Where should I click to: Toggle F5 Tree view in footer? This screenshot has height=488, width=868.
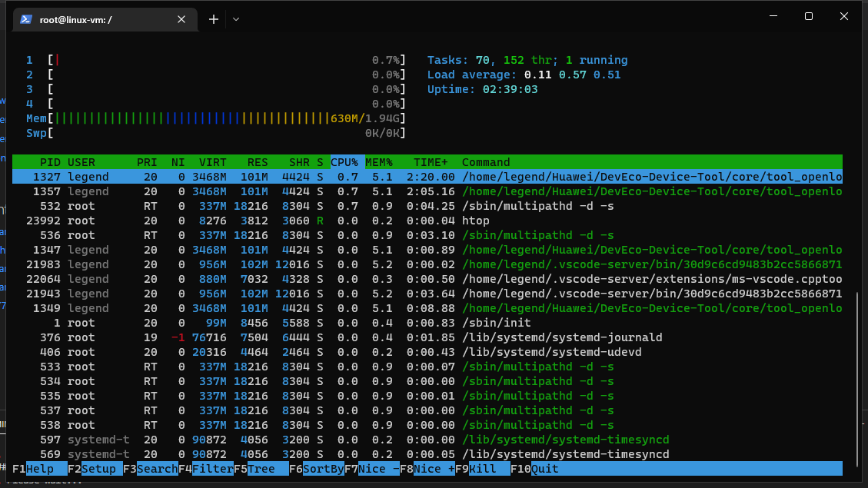coord(261,469)
